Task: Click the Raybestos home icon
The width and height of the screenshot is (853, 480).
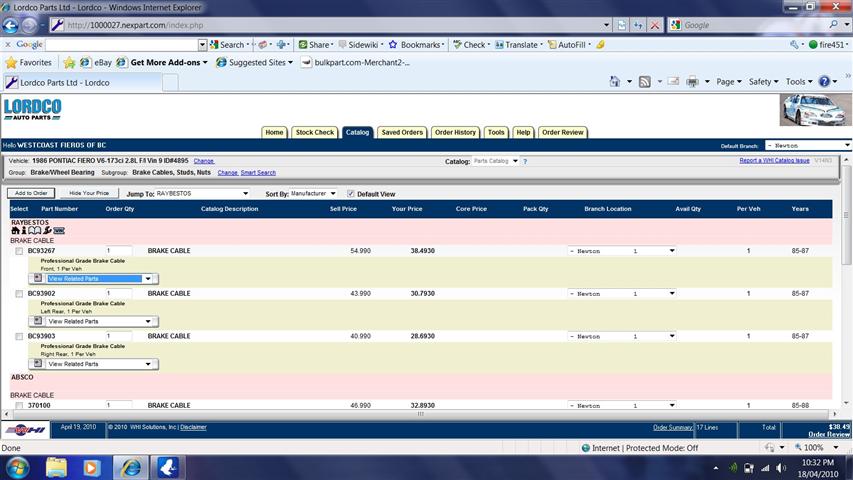Action: (15, 231)
